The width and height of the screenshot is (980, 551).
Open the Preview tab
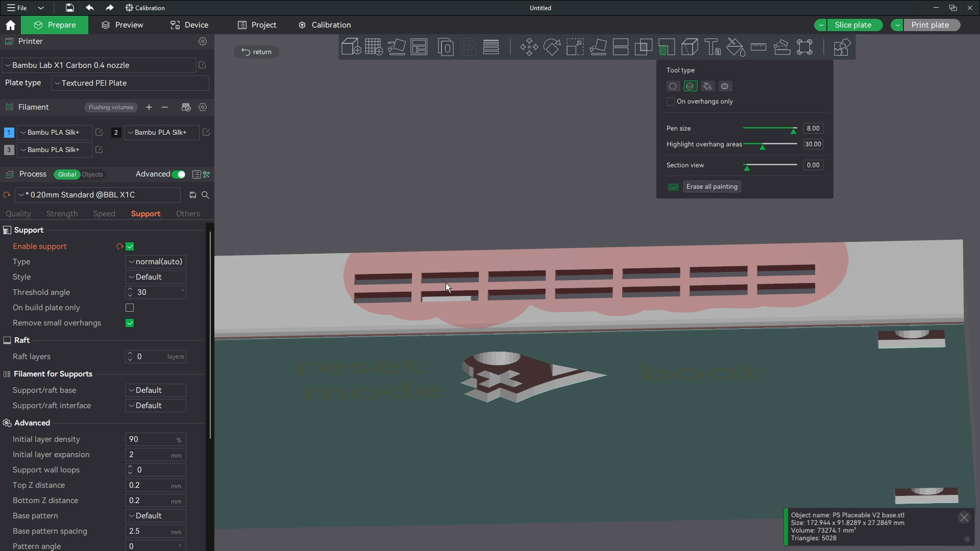[122, 25]
